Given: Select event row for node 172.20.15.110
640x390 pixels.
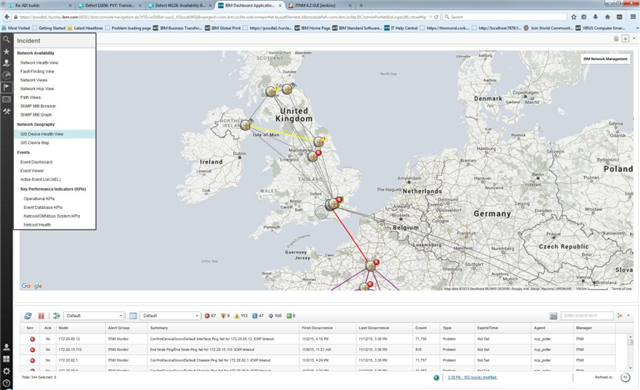Looking at the screenshot, I should 318,350.
